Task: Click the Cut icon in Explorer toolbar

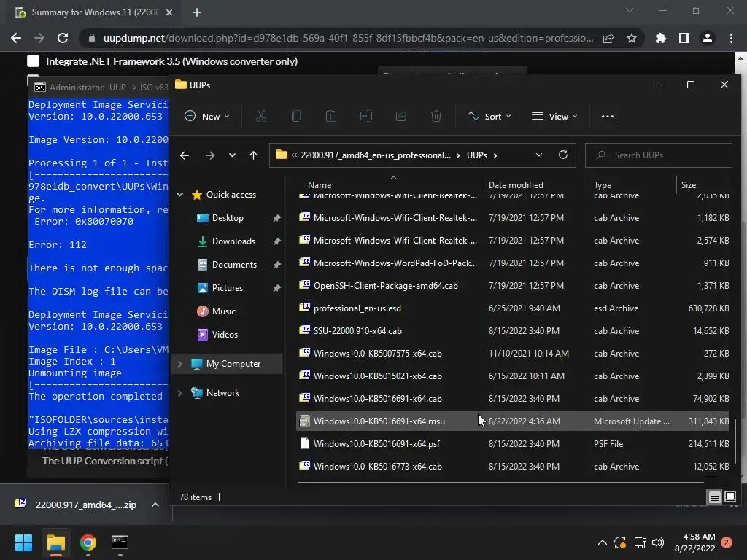Action: (260, 116)
